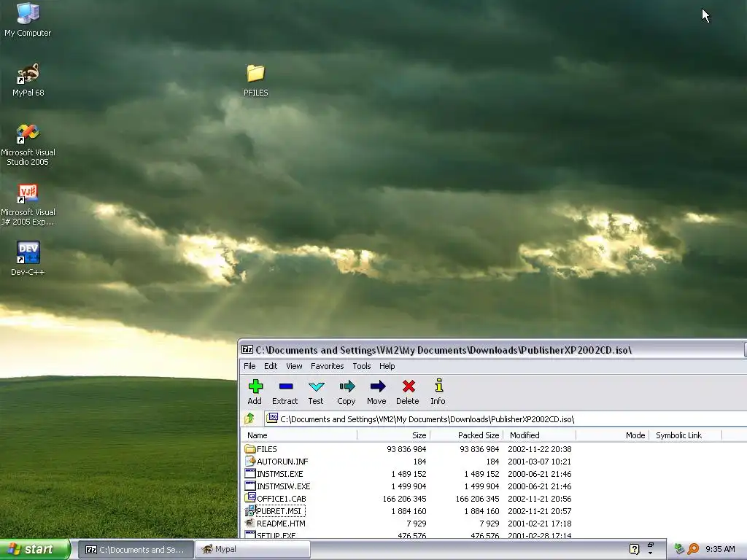The height and width of the screenshot is (560, 747).
Task: Sort by Name column header
Action: [x=299, y=435]
